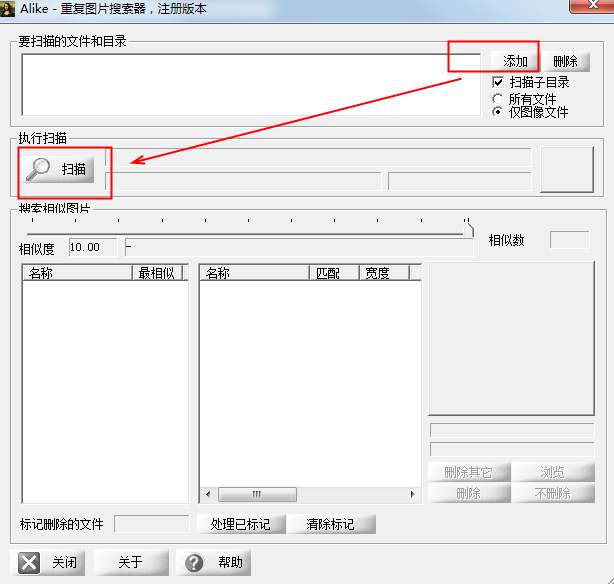
Task: Open 帮助 help with the question mark icon
Action: click(x=213, y=563)
